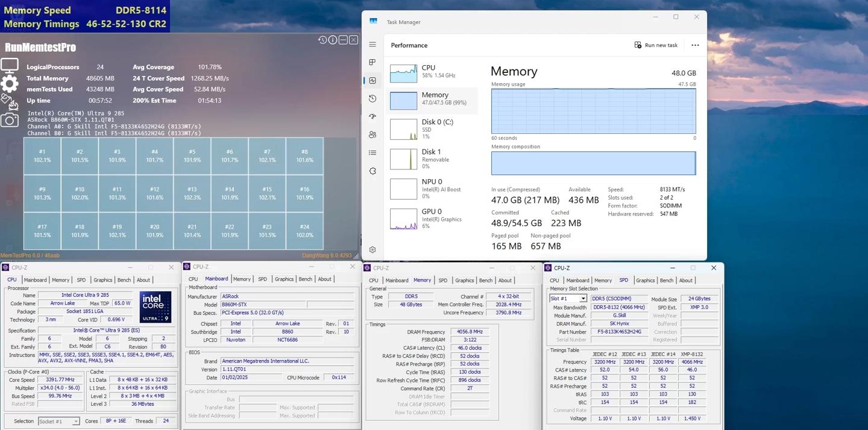Open Services page in Task Manager sidebar
This screenshot has width=868, height=430.
[x=373, y=171]
